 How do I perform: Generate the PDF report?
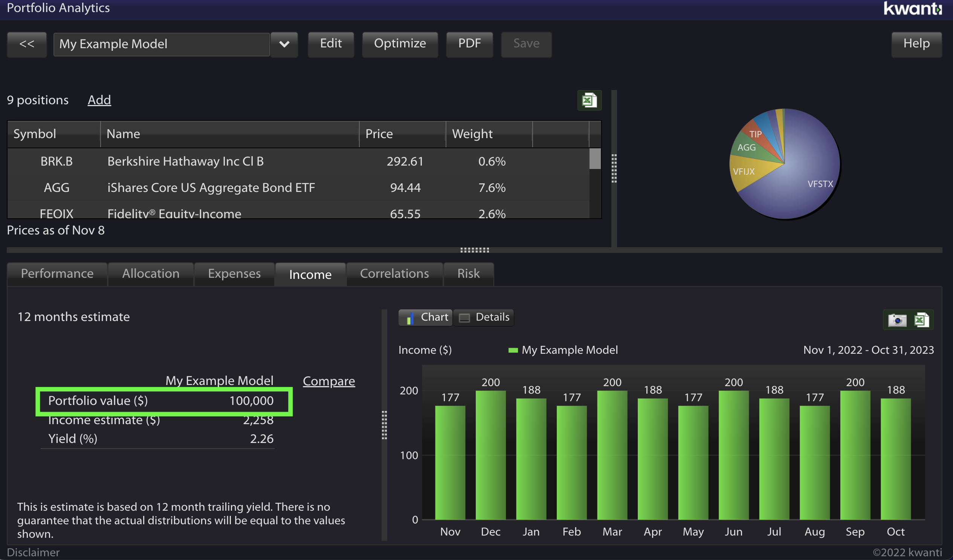pyautogui.click(x=469, y=44)
